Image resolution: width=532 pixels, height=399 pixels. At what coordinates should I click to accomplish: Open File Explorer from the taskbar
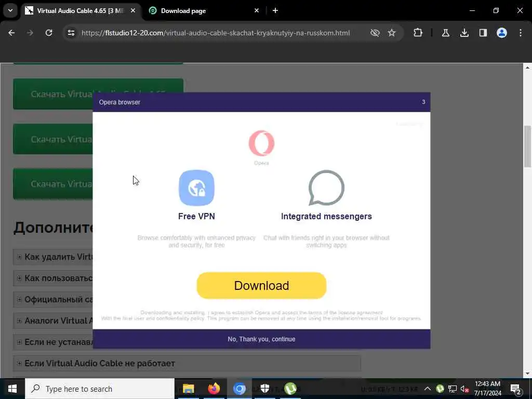click(188, 389)
